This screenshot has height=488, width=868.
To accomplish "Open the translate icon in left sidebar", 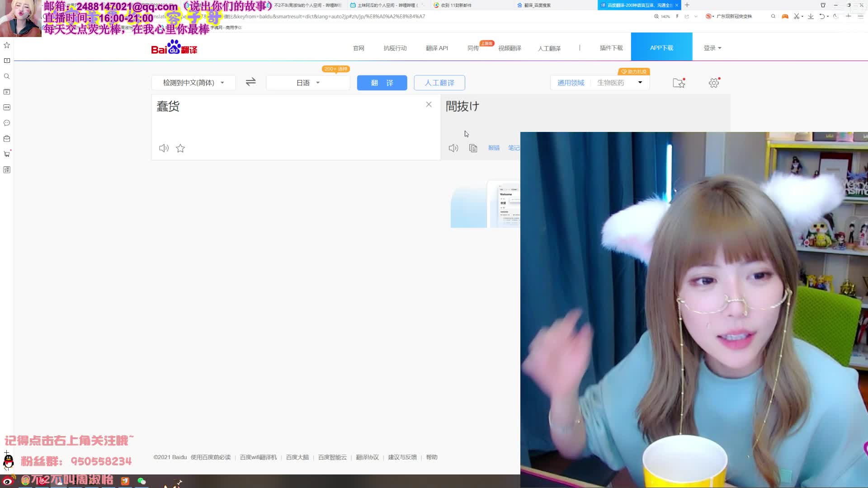I will coord(7,170).
